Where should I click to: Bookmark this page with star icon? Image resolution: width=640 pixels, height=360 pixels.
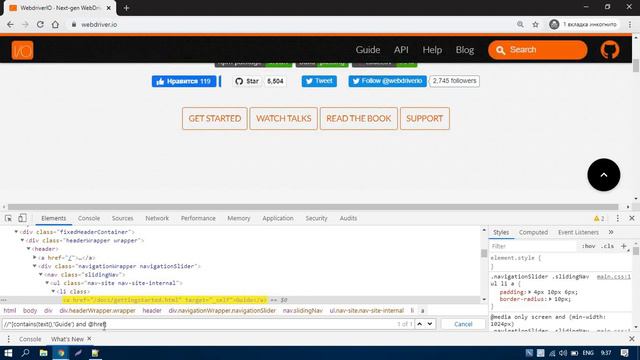click(x=536, y=24)
